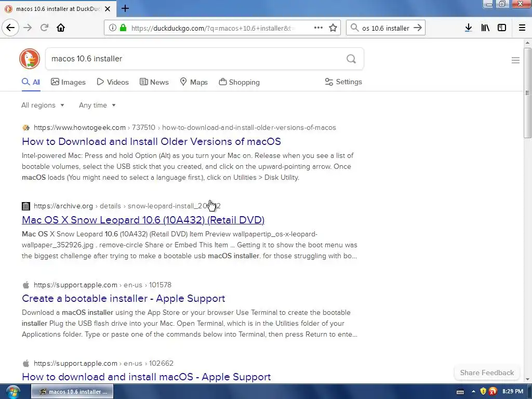Focus the Firefox 'os 10.6 installer' search box
Image resolution: width=532 pixels, height=399 pixels.
385,28
